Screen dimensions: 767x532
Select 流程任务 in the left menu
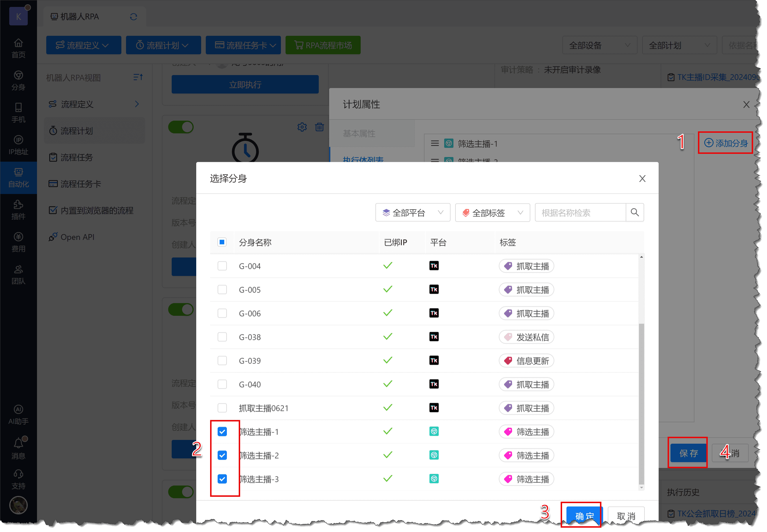[77, 157]
